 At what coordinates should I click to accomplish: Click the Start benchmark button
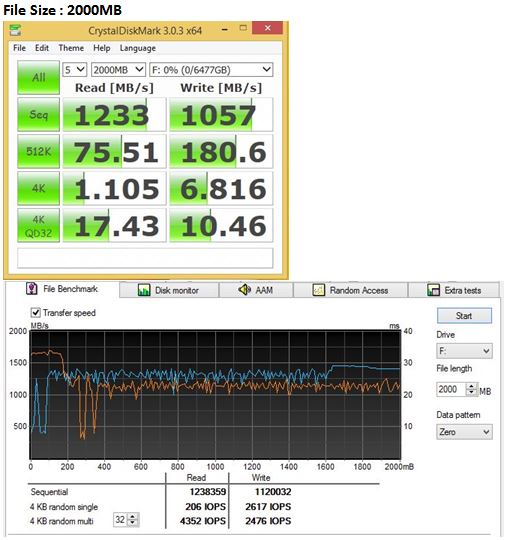point(464,315)
